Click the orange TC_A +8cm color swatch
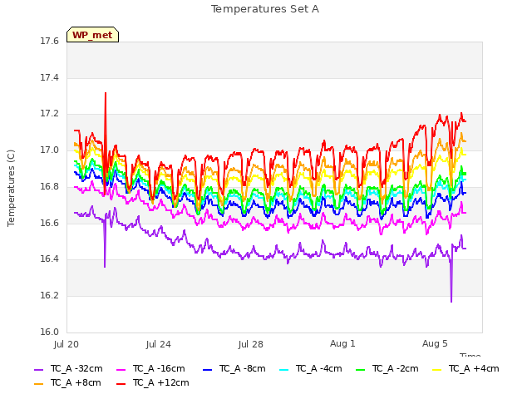 pyautogui.click(x=39, y=384)
